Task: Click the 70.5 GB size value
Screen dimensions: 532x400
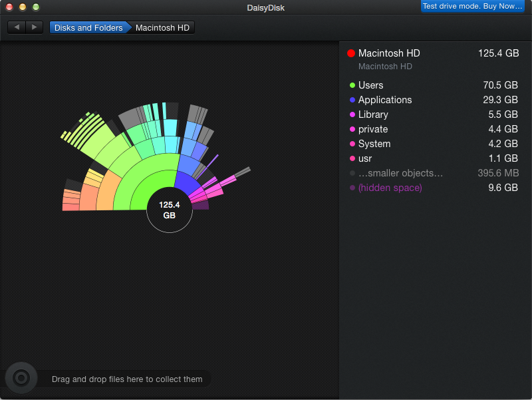Action: pyautogui.click(x=501, y=85)
